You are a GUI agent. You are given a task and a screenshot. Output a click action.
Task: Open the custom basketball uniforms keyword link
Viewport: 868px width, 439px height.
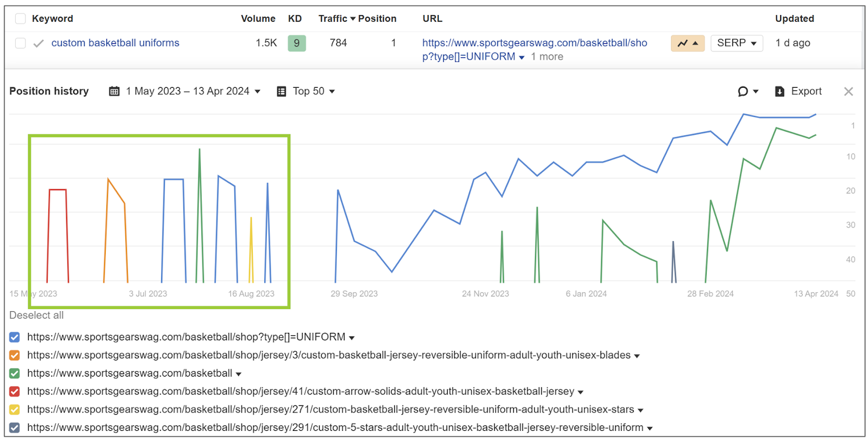click(115, 43)
